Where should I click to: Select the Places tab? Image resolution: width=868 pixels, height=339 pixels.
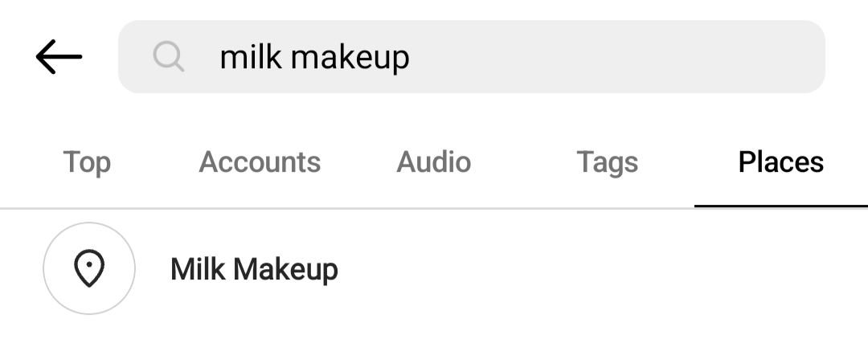[x=780, y=162]
